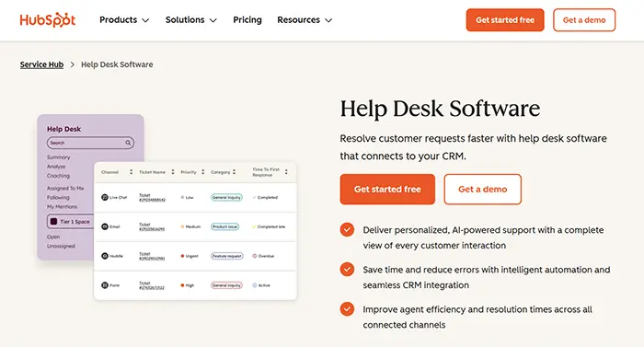Viewport: 644px width, 347px height.
Task: Sort by the Ticket Name column arrows
Action: (x=173, y=172)
